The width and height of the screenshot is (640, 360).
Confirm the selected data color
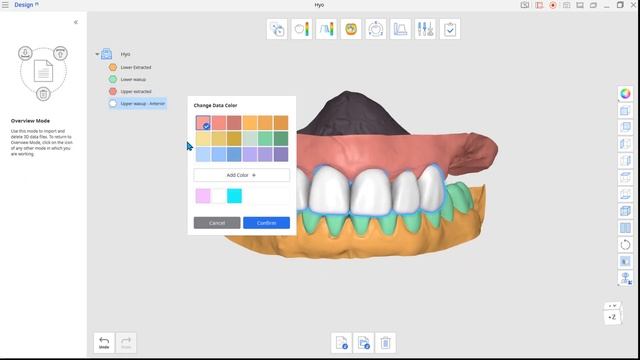tap(267, 223)
